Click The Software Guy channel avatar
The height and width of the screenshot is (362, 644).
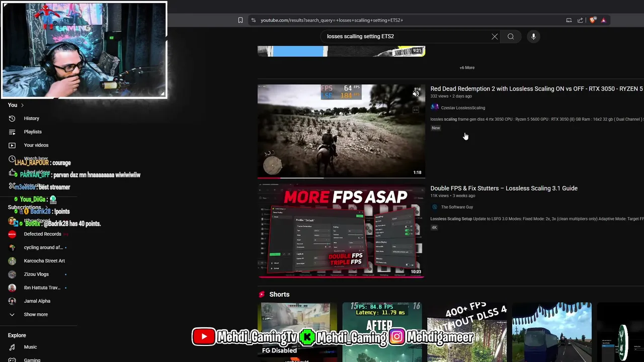point(435,207)
